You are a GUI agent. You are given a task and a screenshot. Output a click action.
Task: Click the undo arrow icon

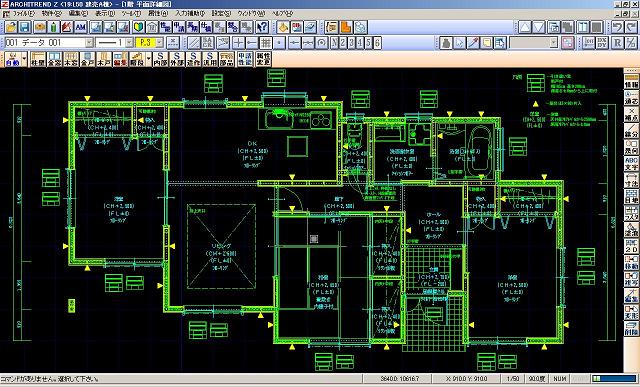[618, 27]
